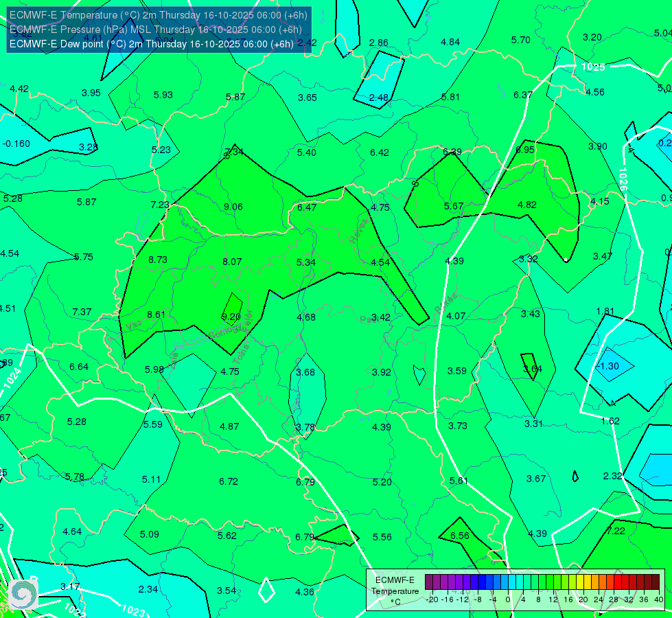
Task: Click the temperature value -0.160
Action: click(16, 144)
